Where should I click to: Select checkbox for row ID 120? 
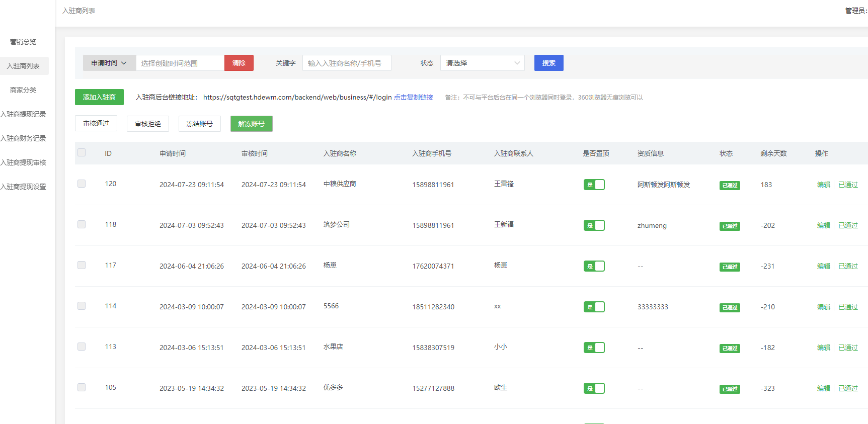(x=82, y=184)
